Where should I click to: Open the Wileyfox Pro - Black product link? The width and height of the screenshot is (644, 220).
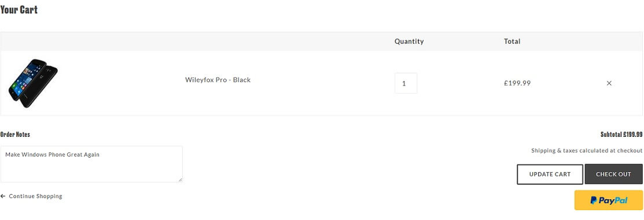218,80
